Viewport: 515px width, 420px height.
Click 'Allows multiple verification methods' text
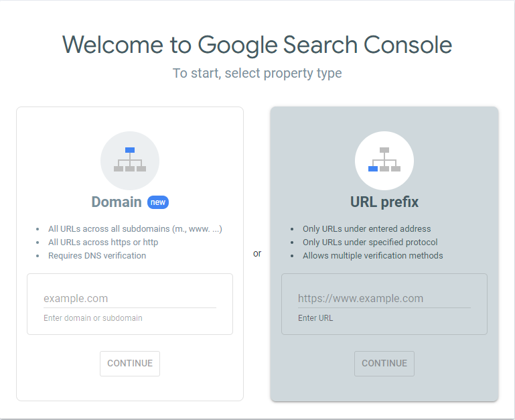pyautogui.click(x=373, y=256)
